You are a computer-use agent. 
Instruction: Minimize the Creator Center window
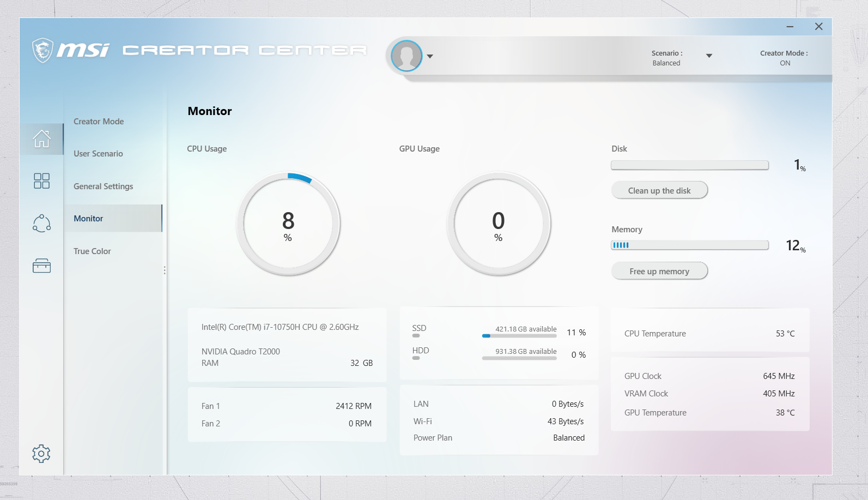(x=790, y=27)
